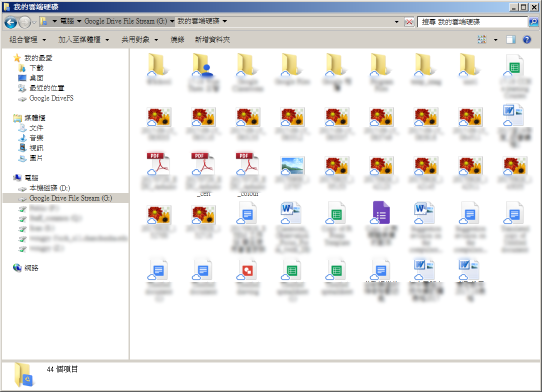The width and height of the screenshot is (542, 392).
Task: Open the Help question mark icon
Action: pyautogui.click(x=526, y=39)
